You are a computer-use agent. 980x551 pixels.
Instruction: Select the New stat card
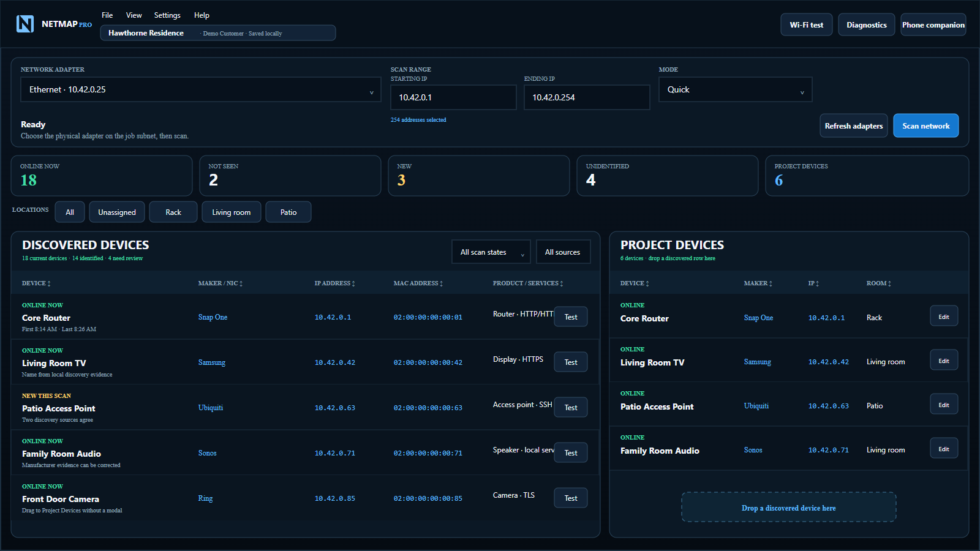coord(479,176)
